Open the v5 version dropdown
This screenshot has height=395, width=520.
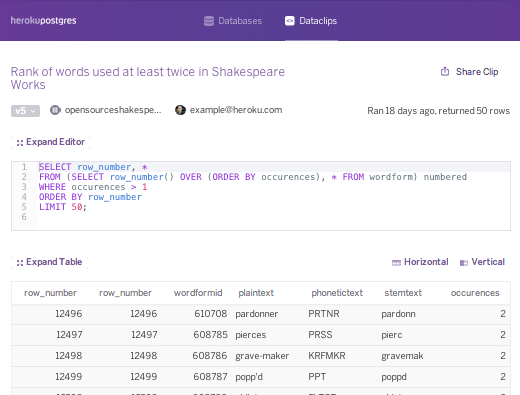coord(25,111)
